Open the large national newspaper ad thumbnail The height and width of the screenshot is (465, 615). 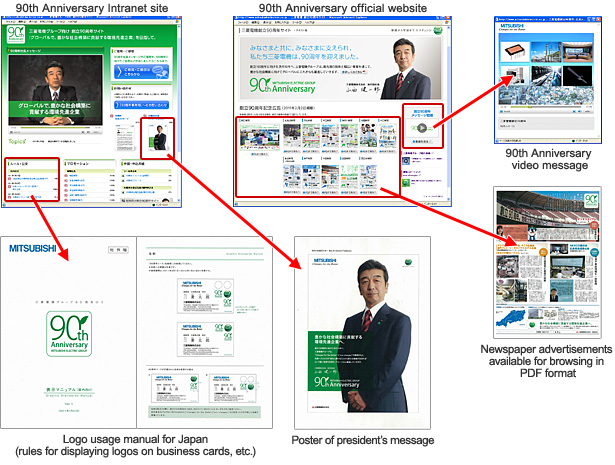[259, 137]
